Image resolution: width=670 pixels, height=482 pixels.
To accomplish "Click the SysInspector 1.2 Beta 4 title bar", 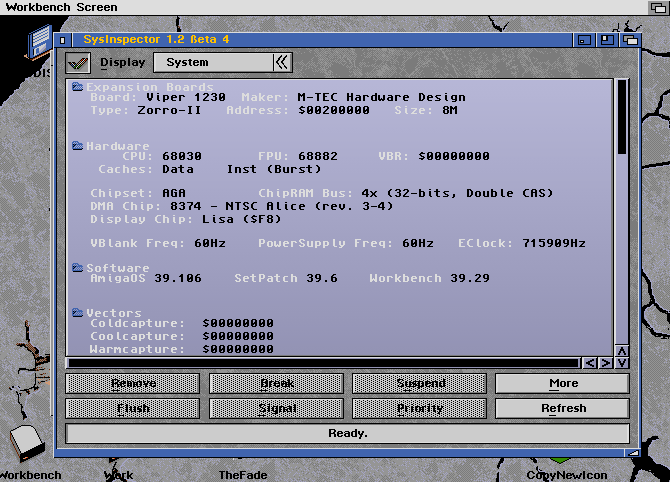I will (322, 40).
